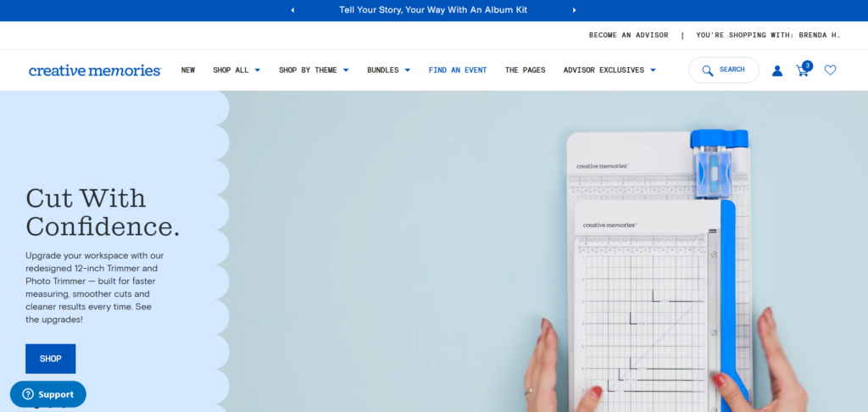The height and width of the screenshot is (412, 868).
Task: Click the Become An Advisor link
Action: point(628,36)
